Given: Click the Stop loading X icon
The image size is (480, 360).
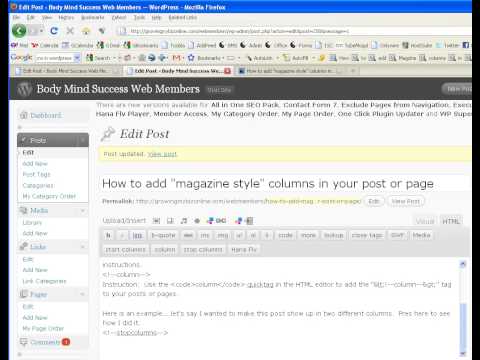Looking at the screenshot, I should click(x=70, y=31).
